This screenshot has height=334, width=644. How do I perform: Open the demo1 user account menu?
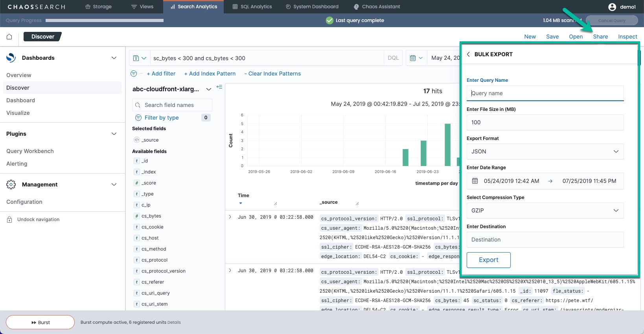[622, 7]
